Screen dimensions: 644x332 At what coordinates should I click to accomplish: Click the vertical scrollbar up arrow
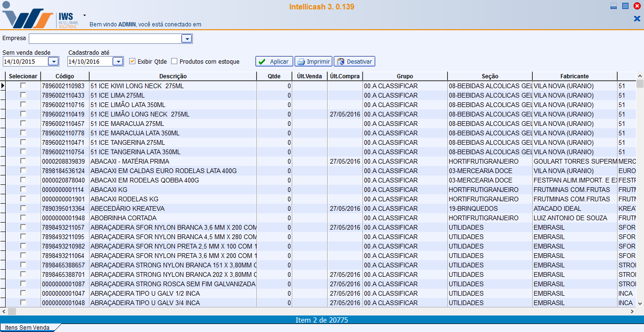[640, 76]
